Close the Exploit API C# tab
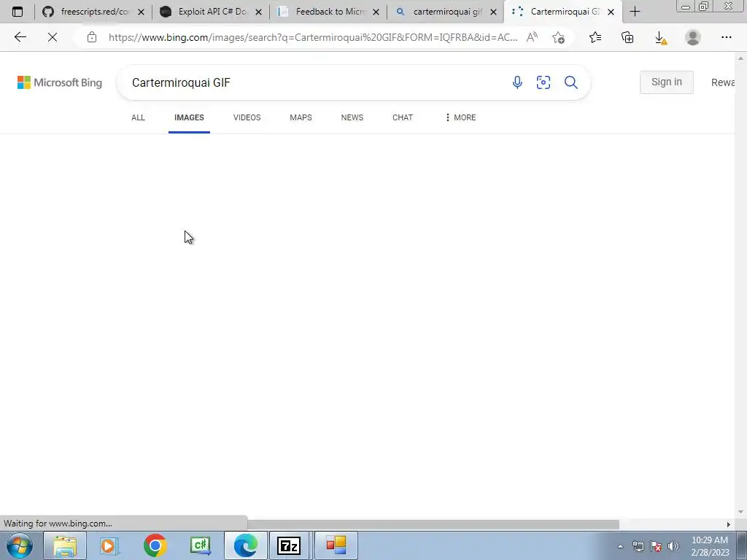Image resolution: width=747 pixels, height=560 pixels. tap(259, 12)
